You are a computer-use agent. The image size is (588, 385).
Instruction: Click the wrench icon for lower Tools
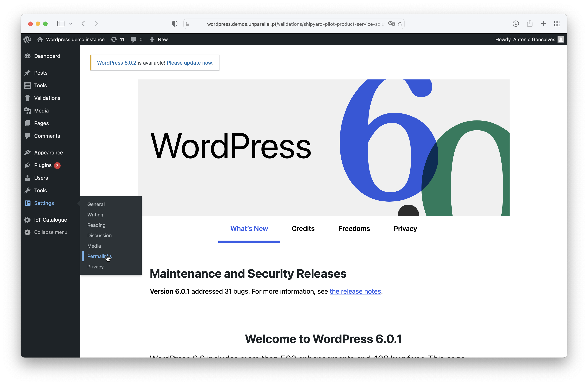[28, 190]
